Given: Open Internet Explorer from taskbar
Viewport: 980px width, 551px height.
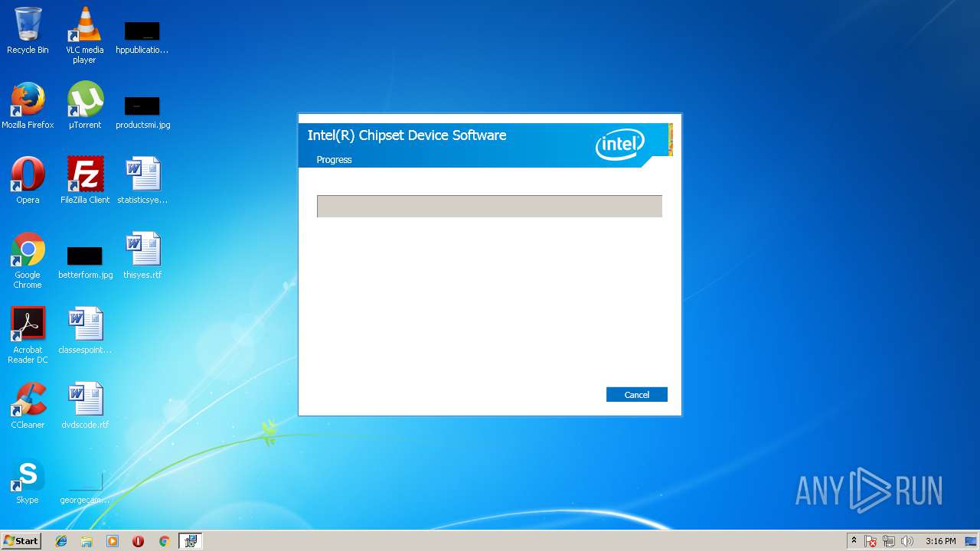Looking at the screenshot, I should click(61, 541).
